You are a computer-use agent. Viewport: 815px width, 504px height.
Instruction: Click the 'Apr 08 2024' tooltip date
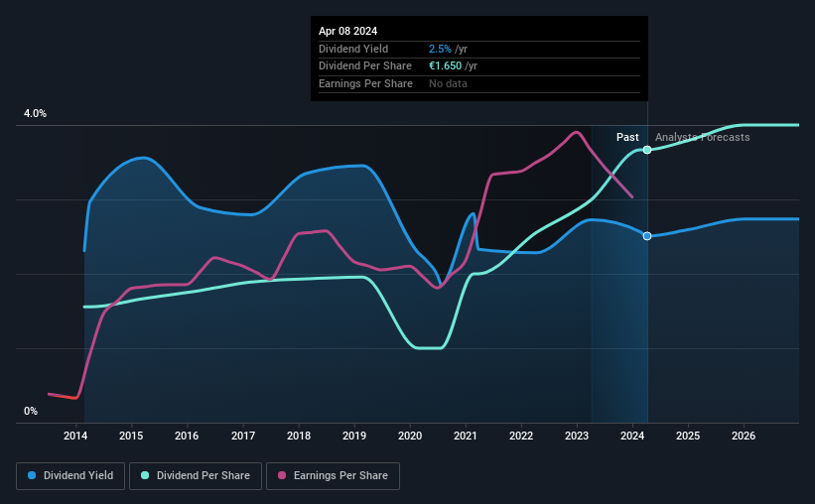pyautogui.click(x=347, y=31)
